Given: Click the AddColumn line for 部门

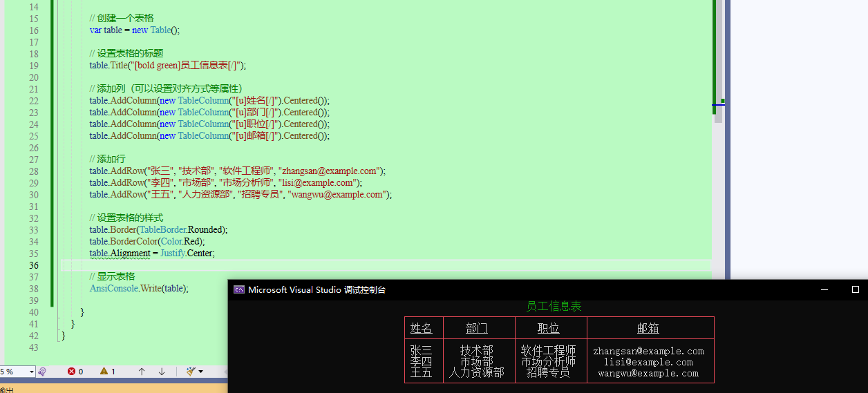Looking at the screenshot, I should [209, 113].
